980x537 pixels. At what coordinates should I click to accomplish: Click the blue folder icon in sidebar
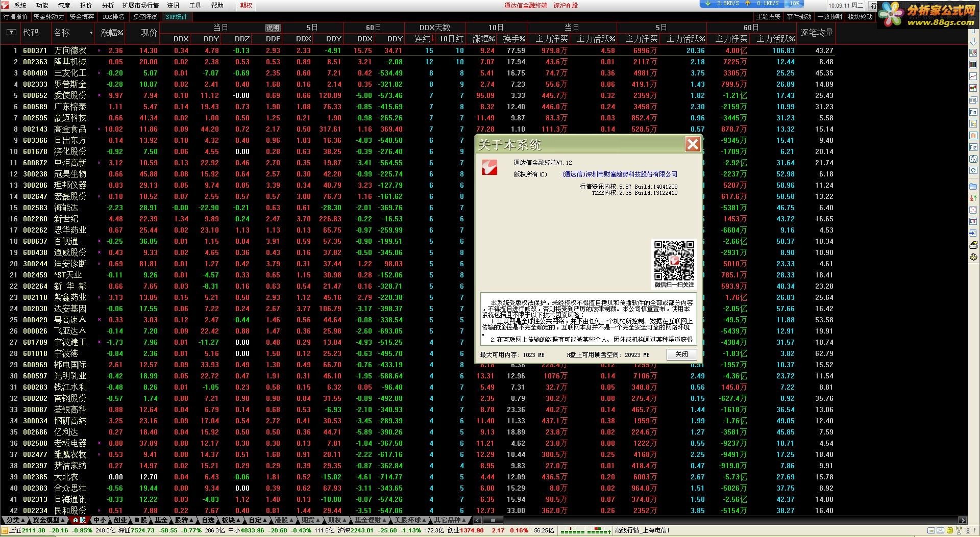(973, 186)
